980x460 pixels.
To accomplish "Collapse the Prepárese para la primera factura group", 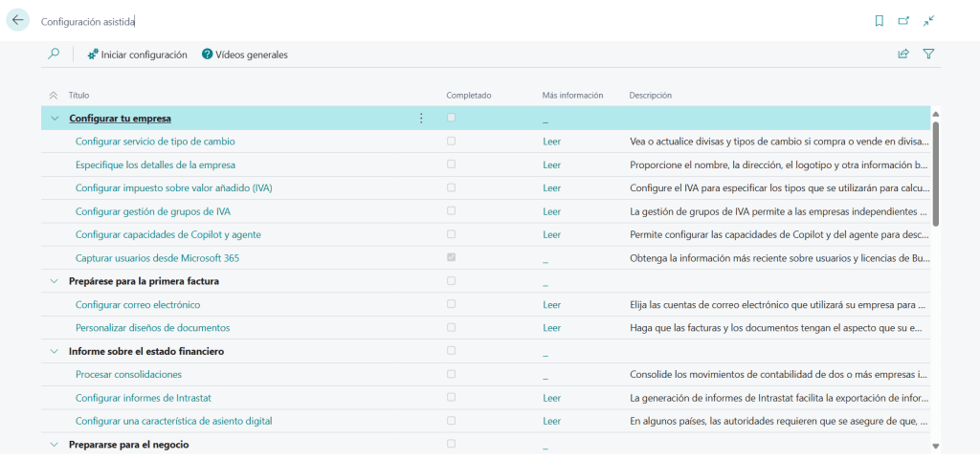I will pos(55,281).
